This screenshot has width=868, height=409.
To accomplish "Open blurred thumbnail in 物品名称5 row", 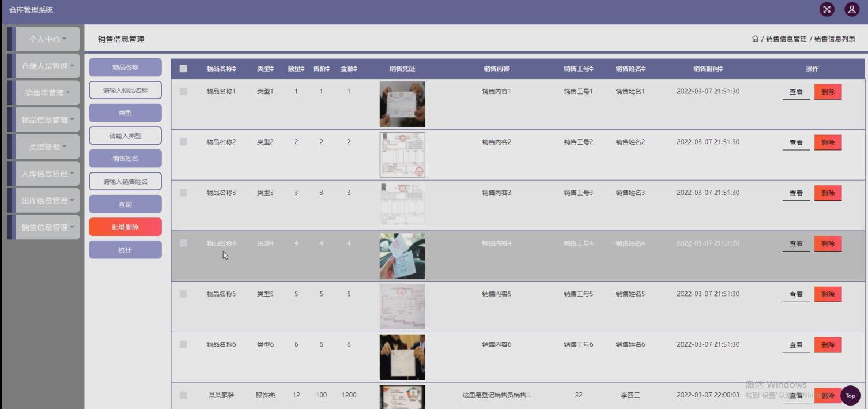I will tap(402, 307).
